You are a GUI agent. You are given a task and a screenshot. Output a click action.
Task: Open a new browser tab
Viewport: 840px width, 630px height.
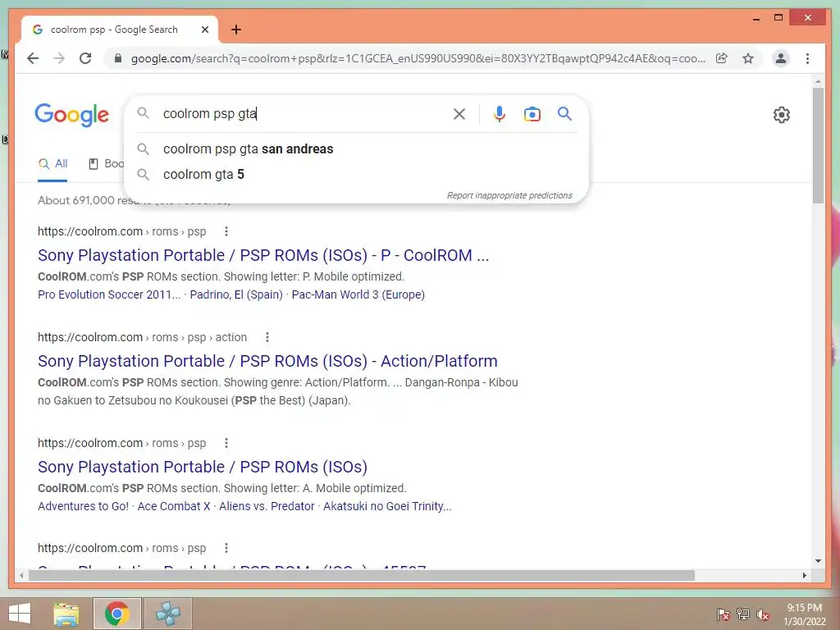point(236,30)
